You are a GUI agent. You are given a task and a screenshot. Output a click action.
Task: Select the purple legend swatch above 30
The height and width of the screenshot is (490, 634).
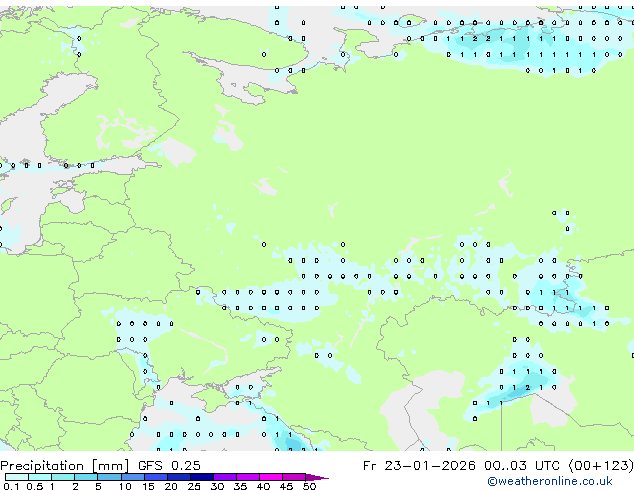(x=225, y=477)
